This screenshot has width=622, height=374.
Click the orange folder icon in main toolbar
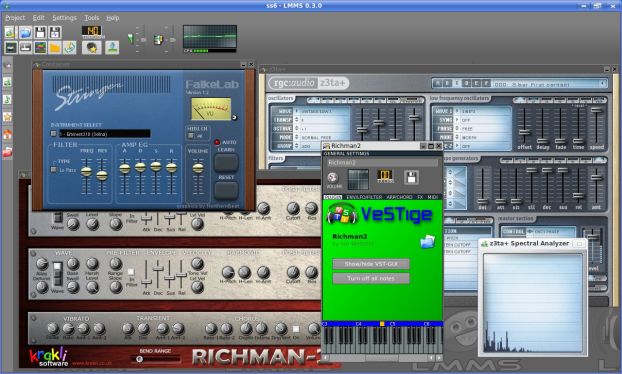[x=55, y=48]
